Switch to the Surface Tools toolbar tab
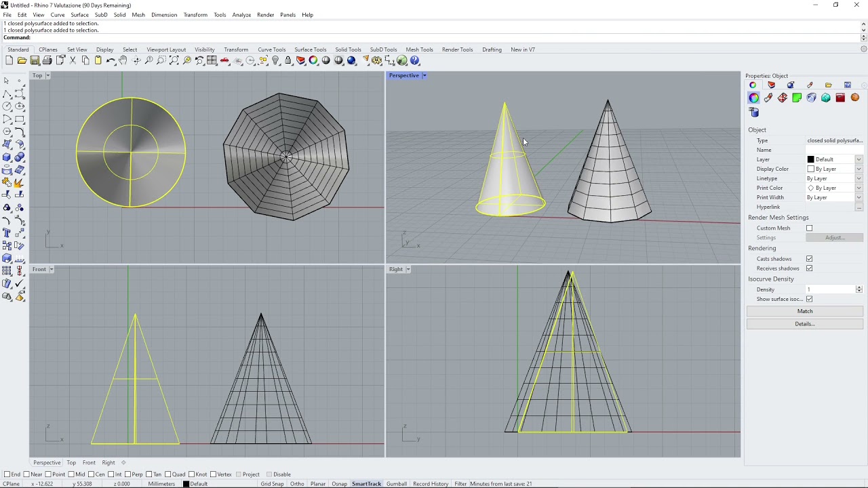Screen dimensions: 868x488 310,49
